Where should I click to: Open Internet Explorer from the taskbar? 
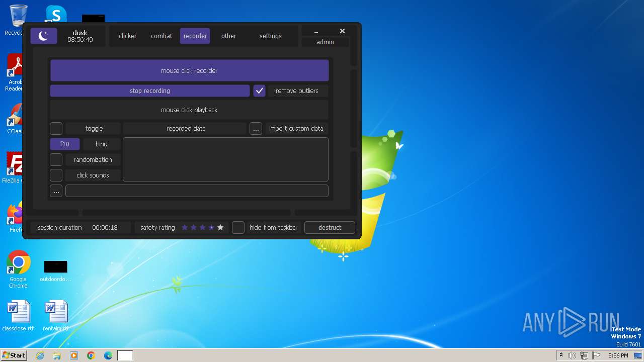click(40, 355)
